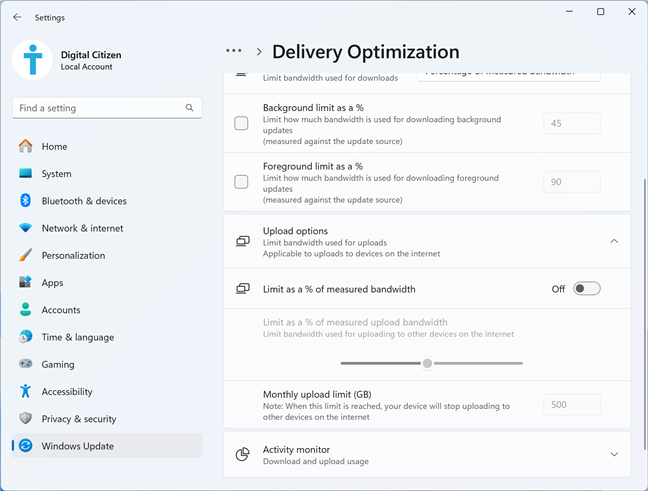648x491 pixels.
Task: Open Apps settings category
Action: pos(107,283)
